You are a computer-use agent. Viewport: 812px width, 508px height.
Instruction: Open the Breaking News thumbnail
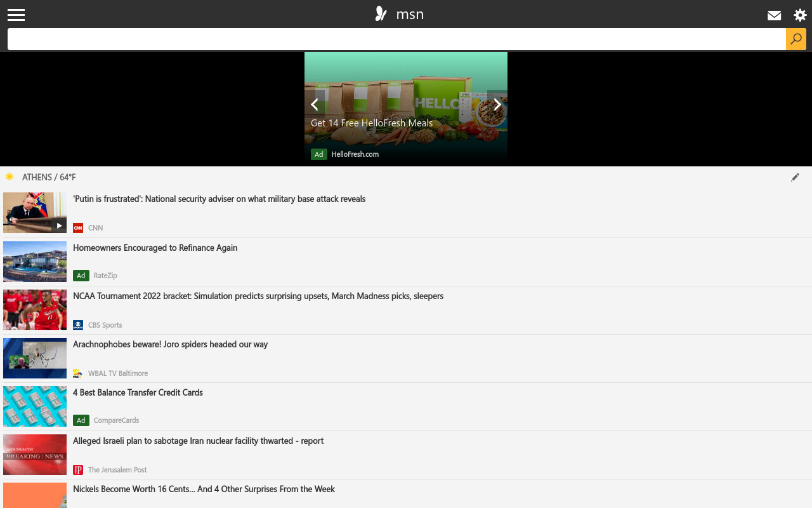pos(35,455)
